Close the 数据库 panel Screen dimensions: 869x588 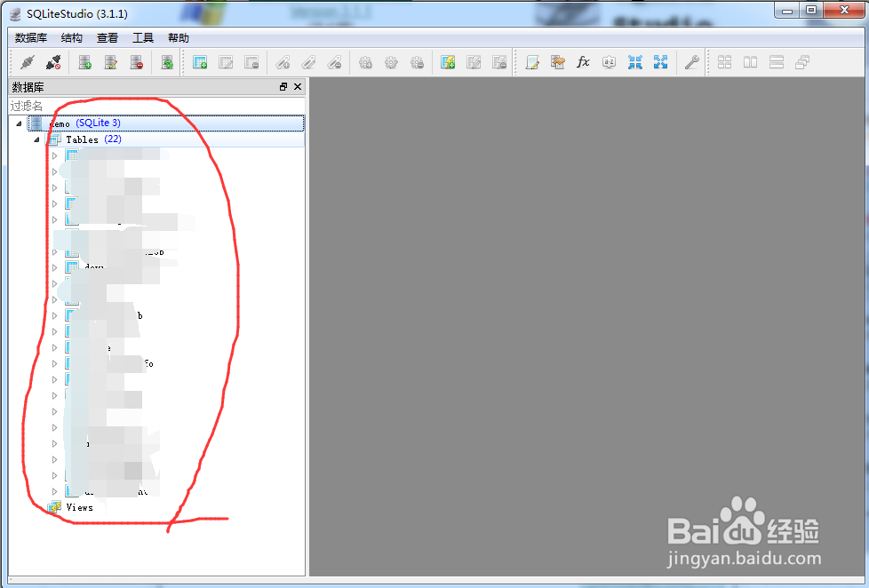click(298, 86)
